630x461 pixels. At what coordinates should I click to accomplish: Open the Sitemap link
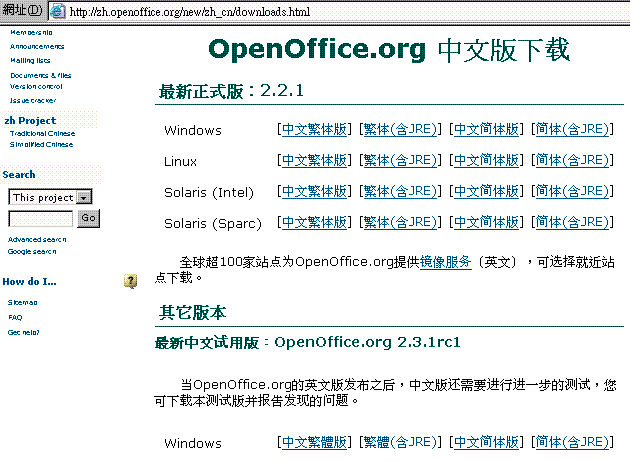pos(22,302)
